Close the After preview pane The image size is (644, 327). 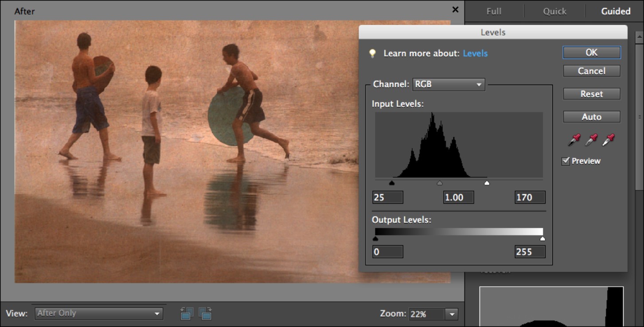coord(455,9)
